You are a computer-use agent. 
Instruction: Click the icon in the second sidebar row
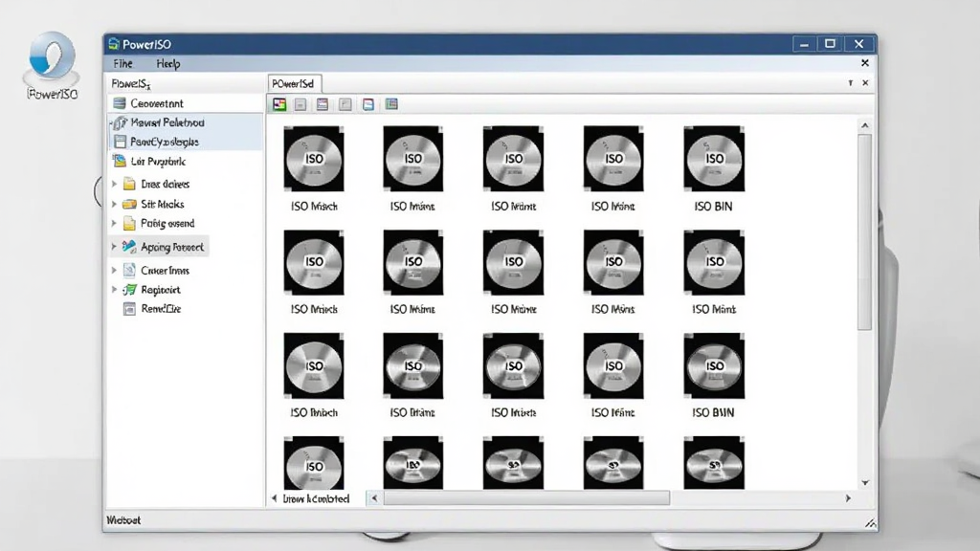coord(120,122)
